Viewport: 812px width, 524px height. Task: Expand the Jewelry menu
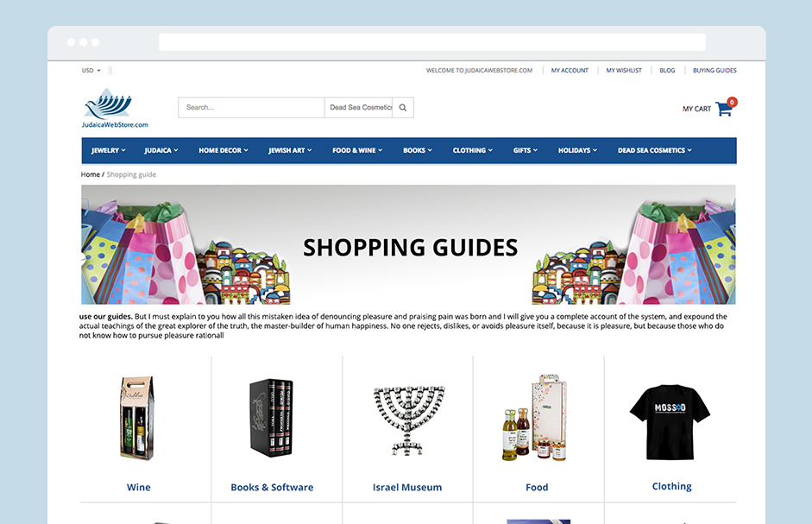click(109, 150)
